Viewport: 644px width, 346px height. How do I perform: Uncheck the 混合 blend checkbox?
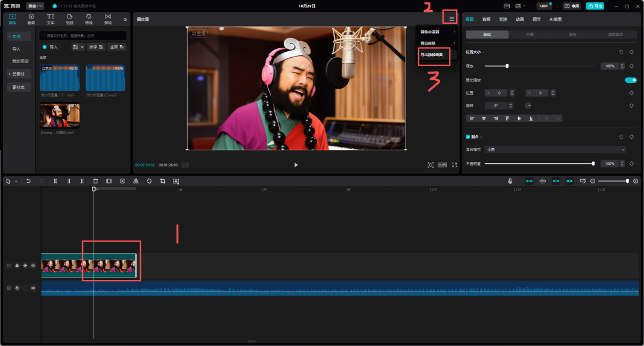click(468, 136)
